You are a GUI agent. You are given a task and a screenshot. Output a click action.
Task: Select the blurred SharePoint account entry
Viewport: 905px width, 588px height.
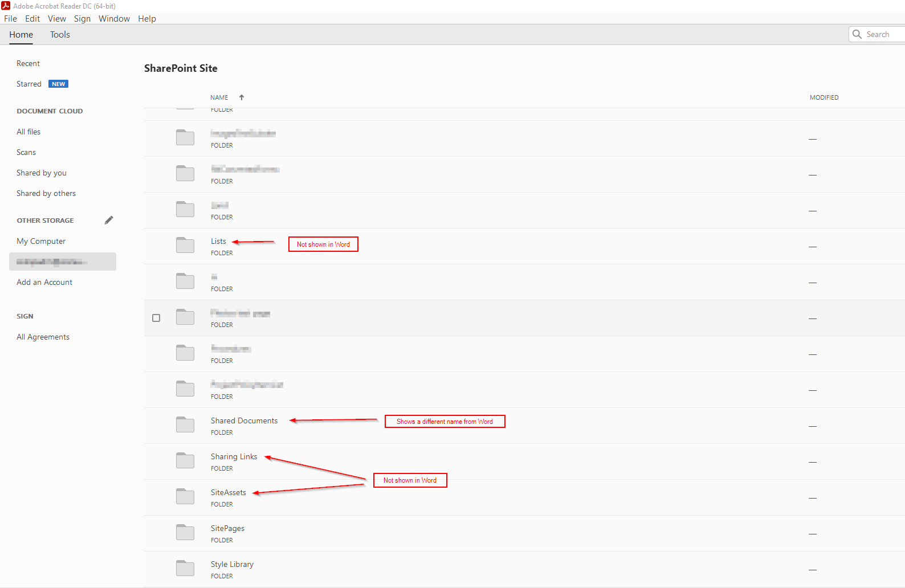(63, 262)
